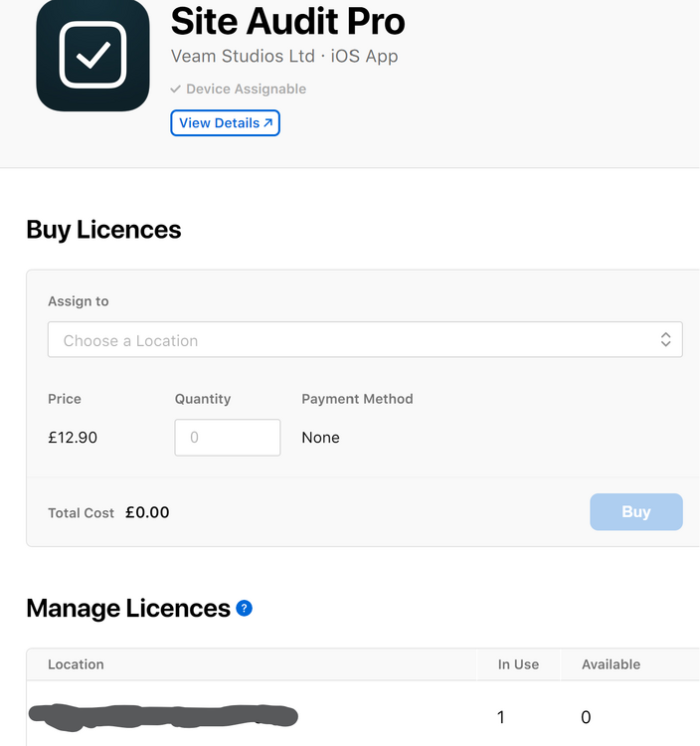Click the Site Audit Pro app icon

(92, 55)
